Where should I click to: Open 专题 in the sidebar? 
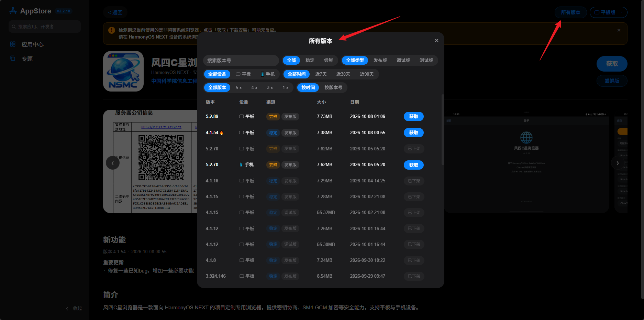21,59
